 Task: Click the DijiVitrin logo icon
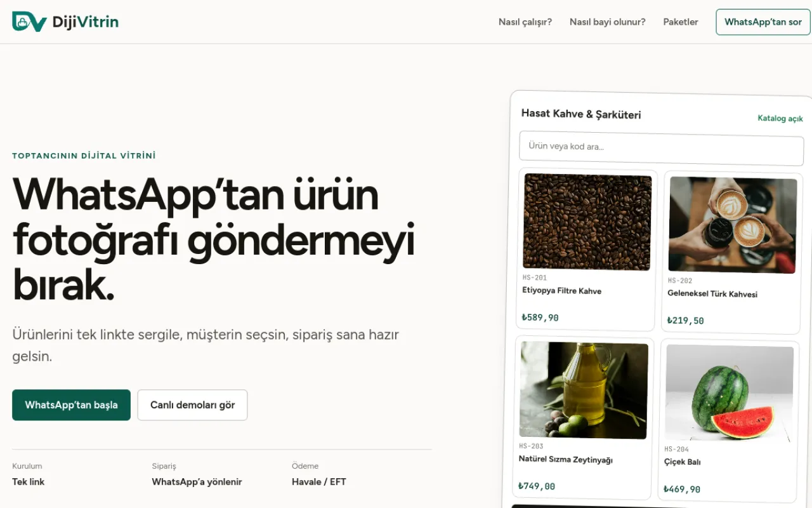[29, 22]
